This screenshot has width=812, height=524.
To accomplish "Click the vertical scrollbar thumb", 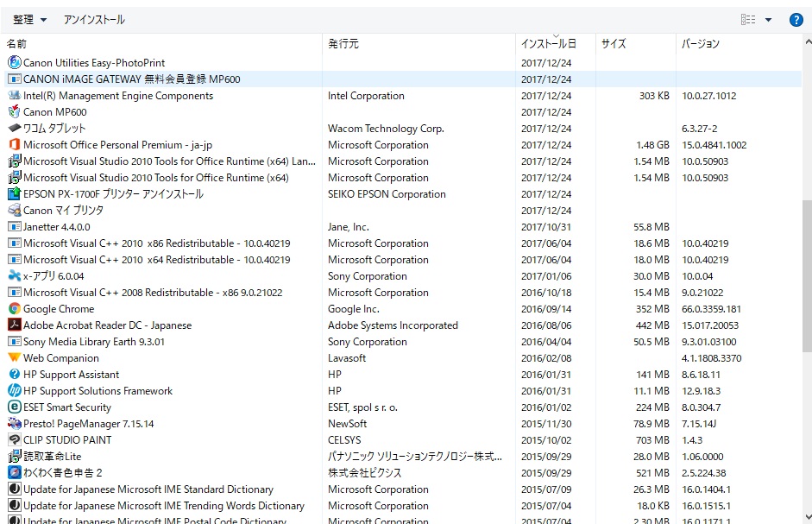I will 806,276.
